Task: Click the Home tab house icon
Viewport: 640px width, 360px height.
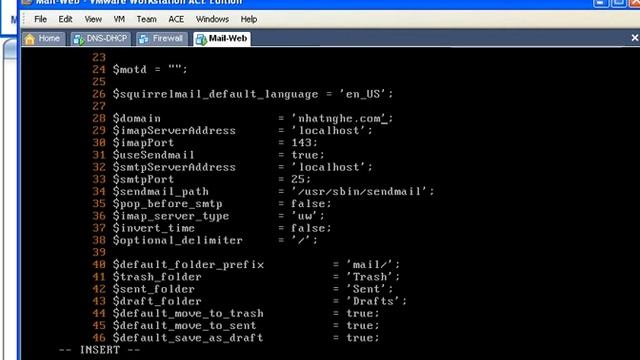Action: click(x=29, y=39)
